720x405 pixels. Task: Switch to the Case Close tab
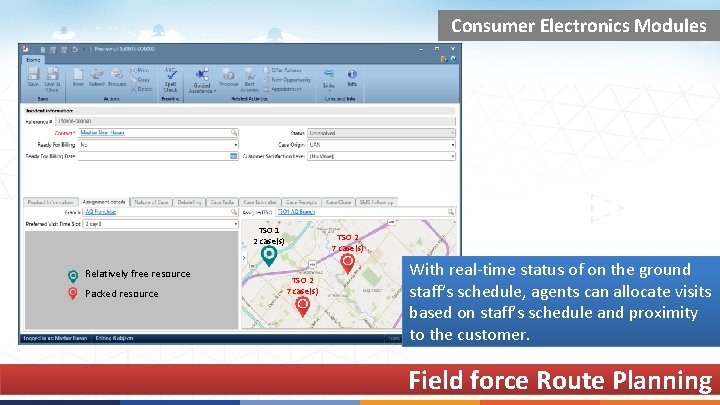click(x=338, y=202)
